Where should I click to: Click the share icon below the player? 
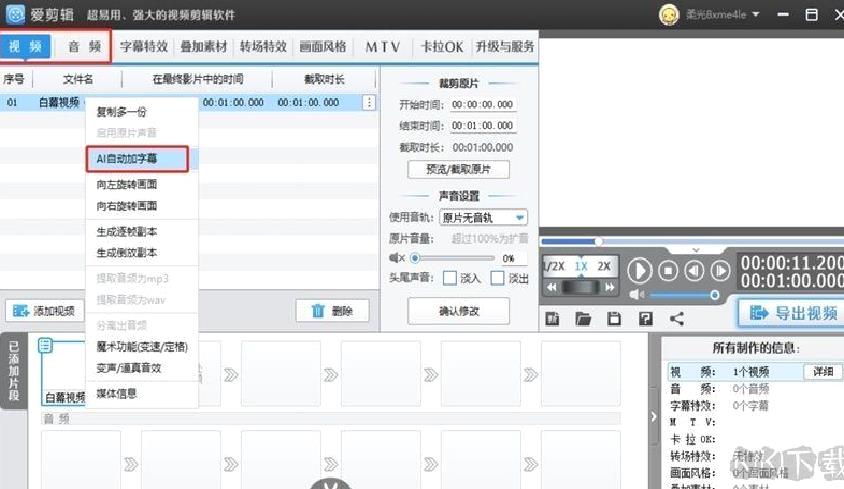(x=677, y=319)
